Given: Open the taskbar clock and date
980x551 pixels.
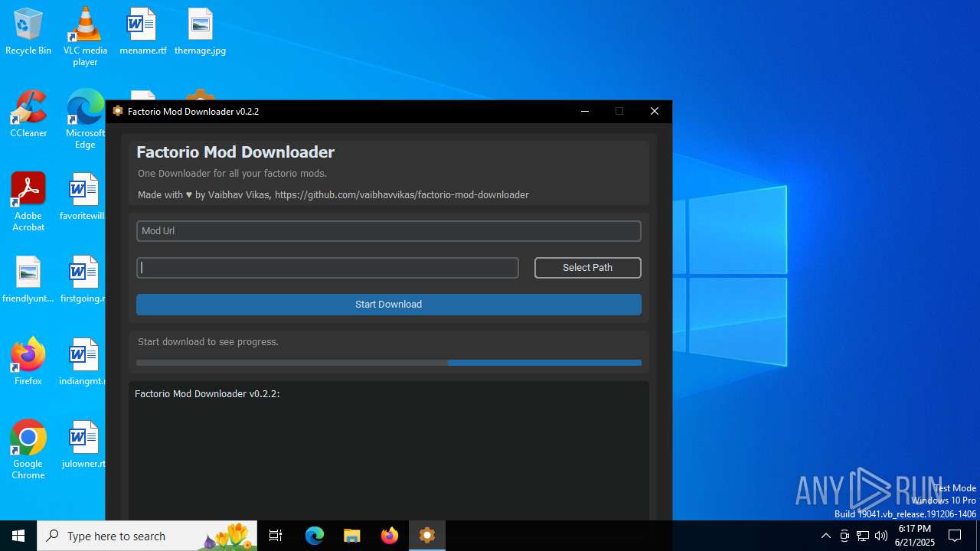Looking at the screenshot, I should coord(915,536).
